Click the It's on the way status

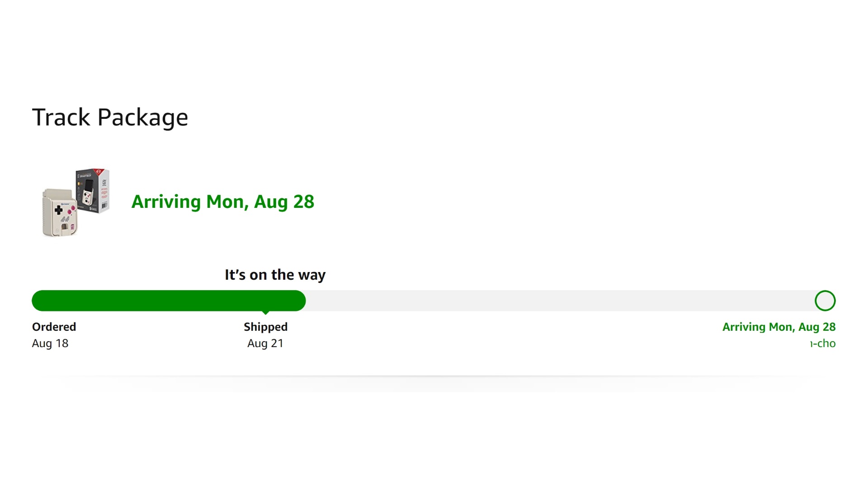coord(275,275)
